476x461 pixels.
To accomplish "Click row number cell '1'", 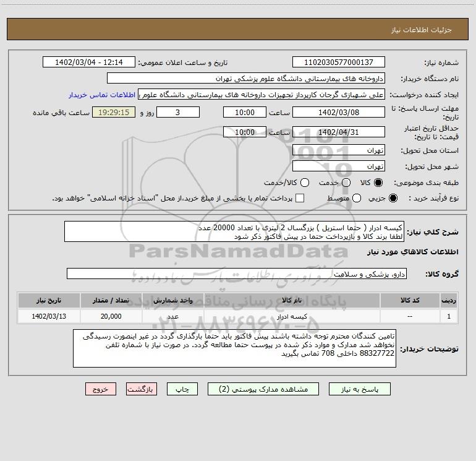I will point(449,316).
